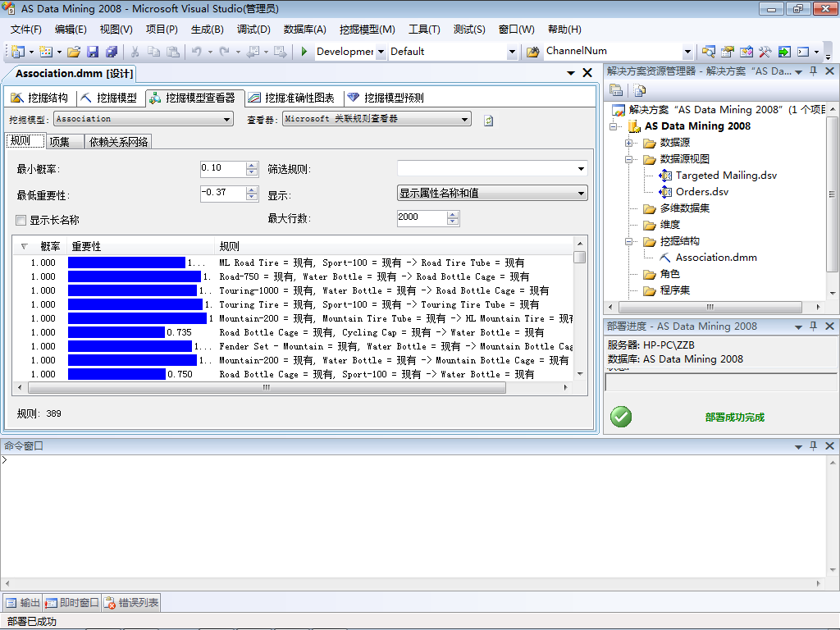This screenshot has height=630, width=840.
Task: Open the 文件(F) menu
Action: click(25, 30)
